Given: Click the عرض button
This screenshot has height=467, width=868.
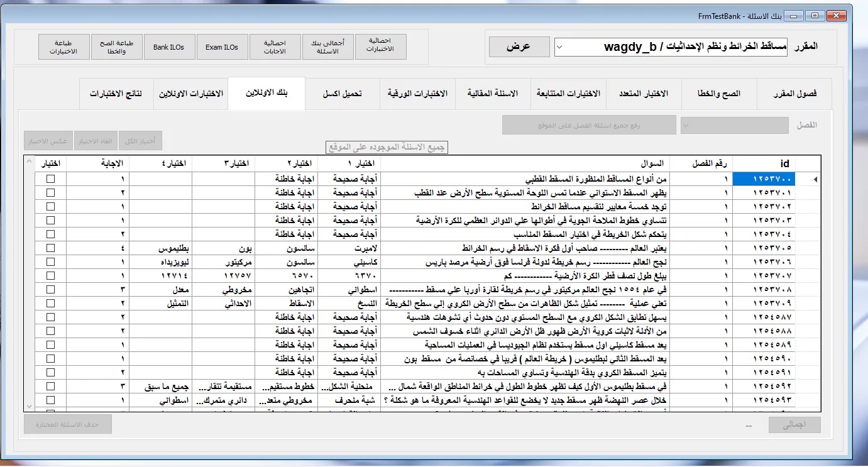Looking at the screenshot, I should pos(519,47).
